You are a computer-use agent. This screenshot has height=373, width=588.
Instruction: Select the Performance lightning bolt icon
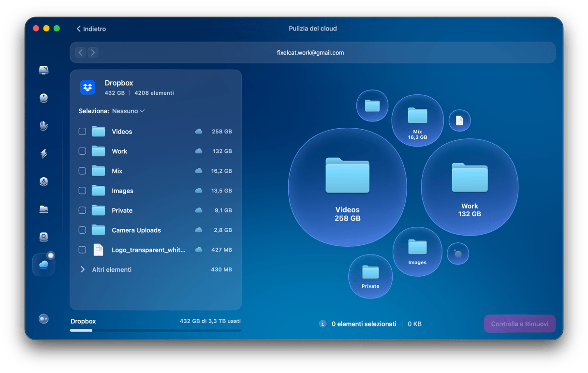[44, 154]
